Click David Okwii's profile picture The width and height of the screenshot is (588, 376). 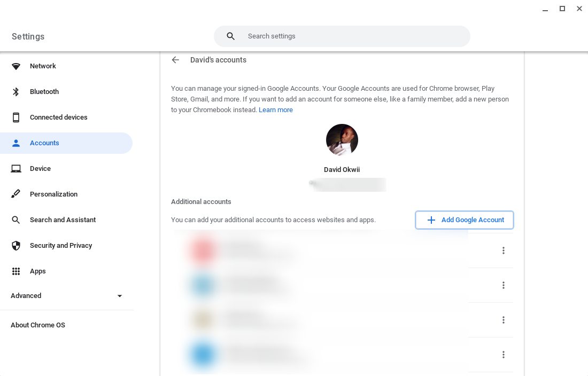click(342, 140)
